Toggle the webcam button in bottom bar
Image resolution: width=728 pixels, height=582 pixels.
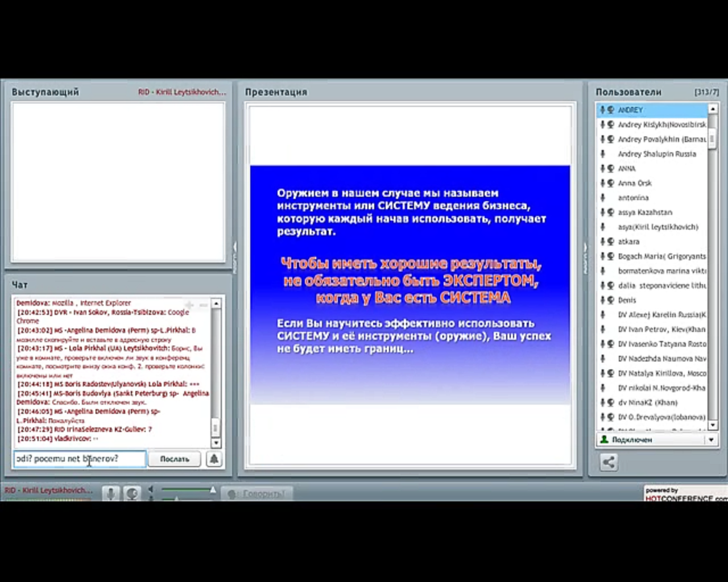click(132, 493)
